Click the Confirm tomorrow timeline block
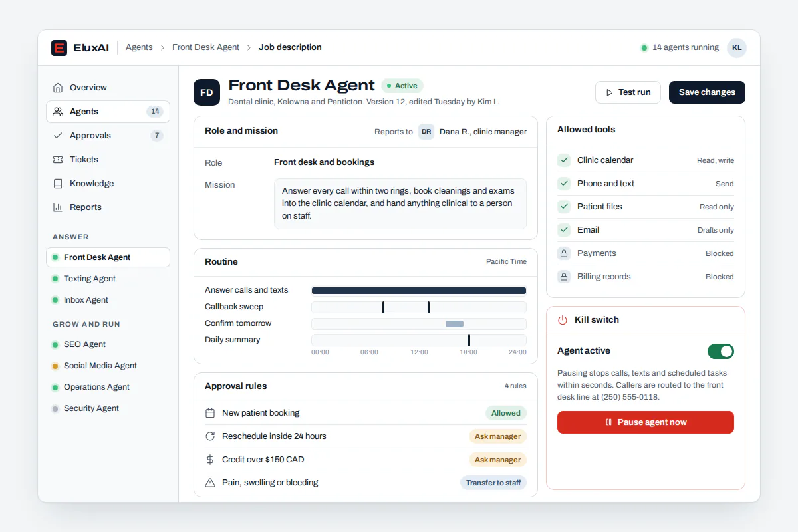This screenshot has height=532, width=798. click(x=454, y=324)
